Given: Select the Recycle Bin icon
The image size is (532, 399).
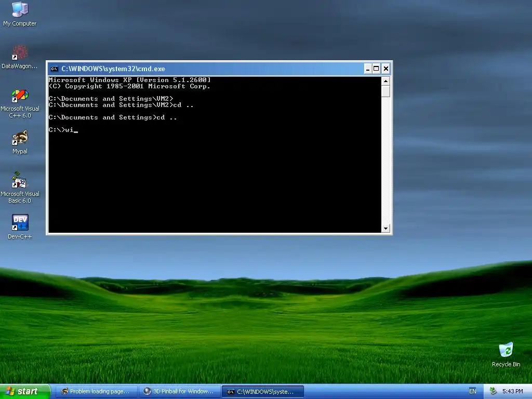Looking at the screenshot, I should pyautogui.click(x=506, y=354).
